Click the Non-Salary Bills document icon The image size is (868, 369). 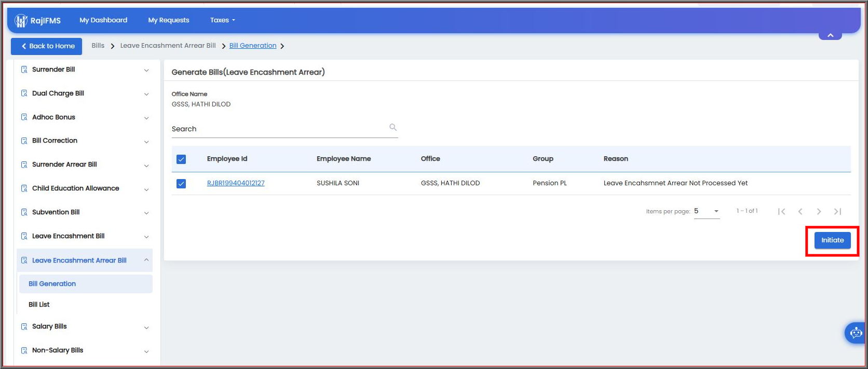pos(24,350)
